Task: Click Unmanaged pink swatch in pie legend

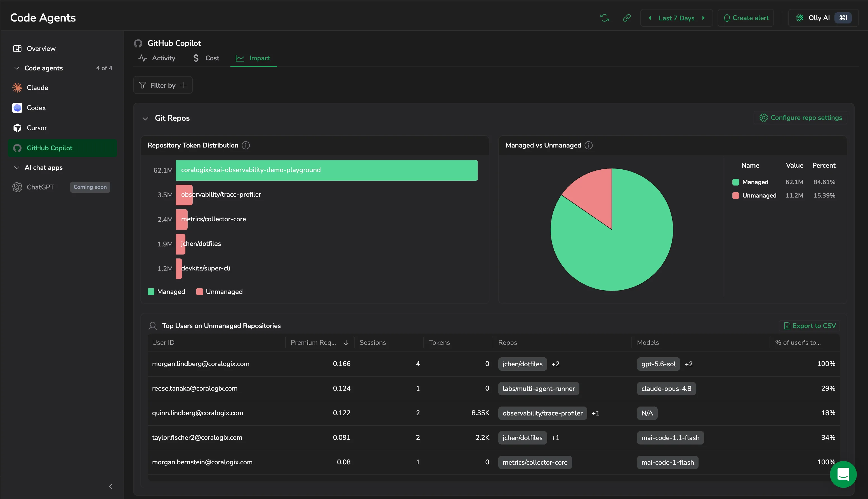Action: click(735, 195)
